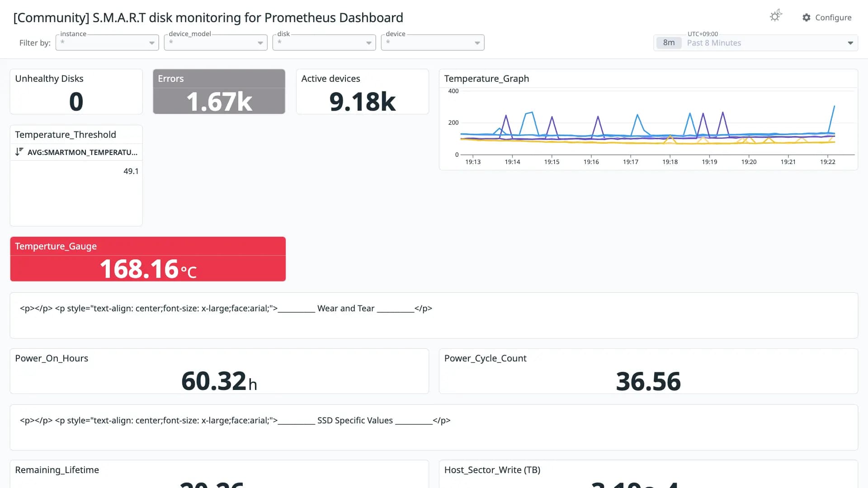Click the Power_Cycle_Count 36.56 value

[648, 381]
